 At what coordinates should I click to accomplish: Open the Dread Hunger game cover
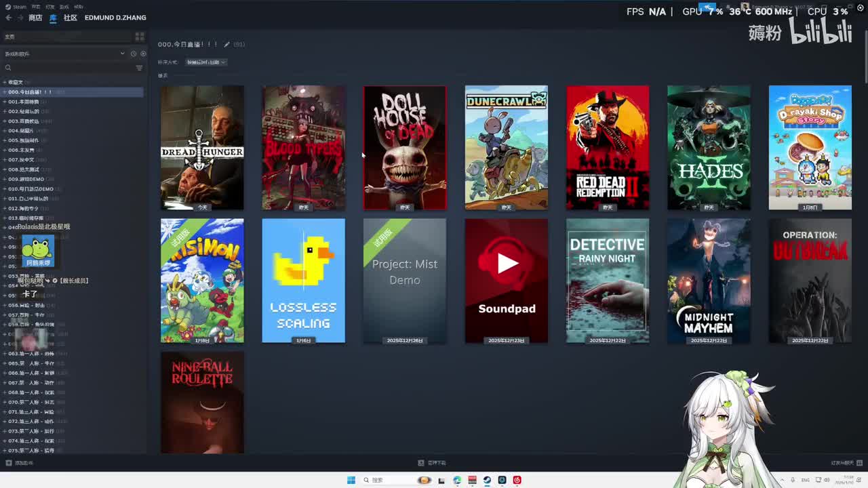tap(202, 148)
